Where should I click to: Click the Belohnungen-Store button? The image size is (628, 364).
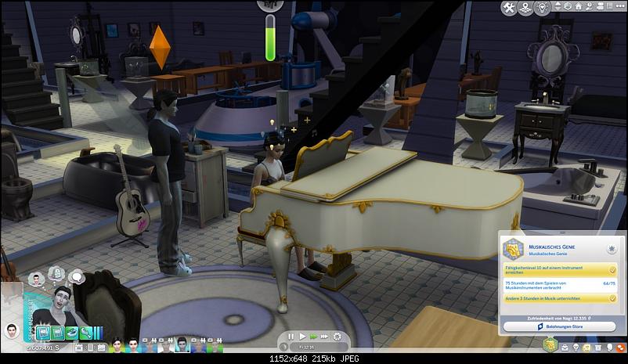(x=559, y=326)
